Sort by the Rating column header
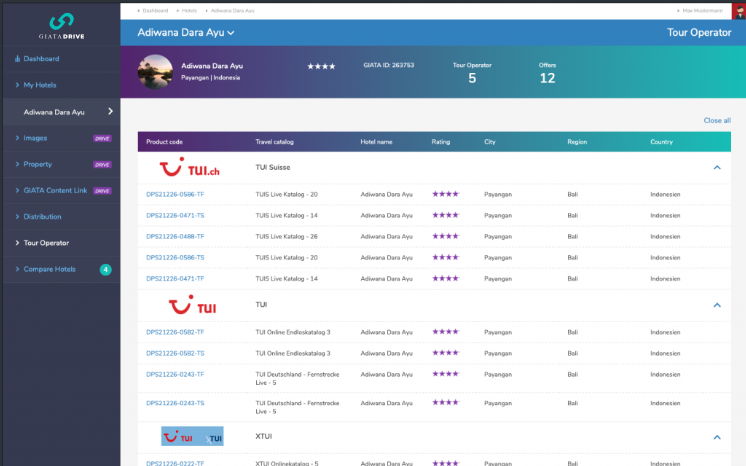 click(441, 142)
